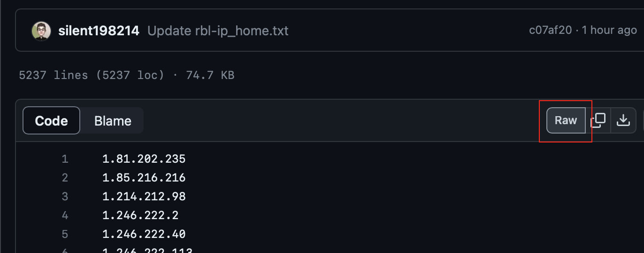Image resolution: width=644 pixels, height=253 pixels.
Task: Download the raw file
Action: click(x=623, y=120)
